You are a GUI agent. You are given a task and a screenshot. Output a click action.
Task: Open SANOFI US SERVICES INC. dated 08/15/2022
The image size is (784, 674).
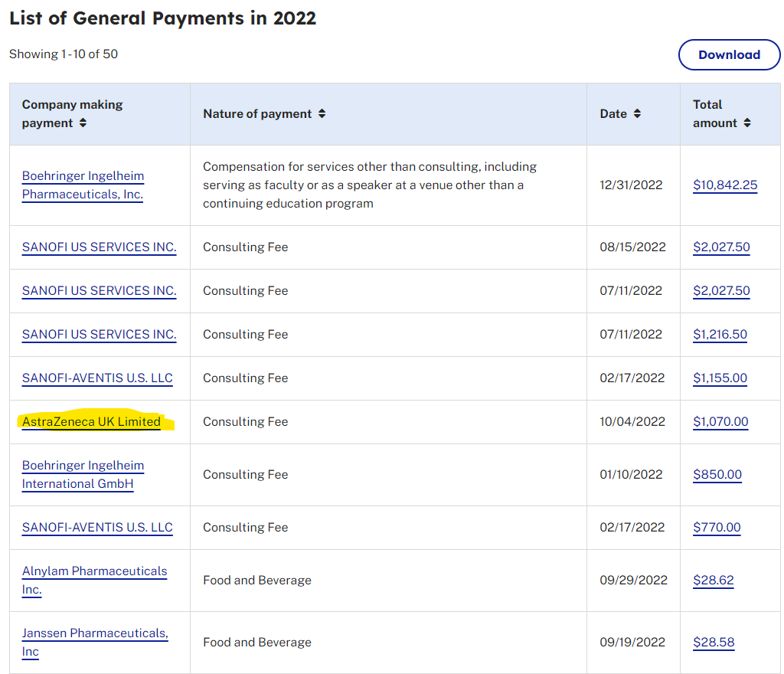click(x=99, y=247)
